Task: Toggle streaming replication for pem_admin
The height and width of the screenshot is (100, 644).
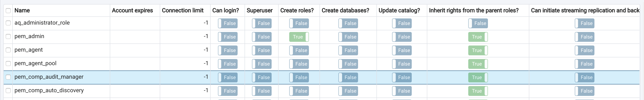Action: pyautogui.click(x=584, y=37)
